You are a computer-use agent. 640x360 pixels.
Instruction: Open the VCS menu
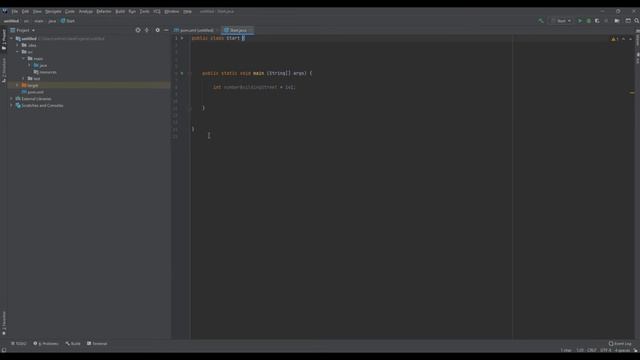(157, 11)
